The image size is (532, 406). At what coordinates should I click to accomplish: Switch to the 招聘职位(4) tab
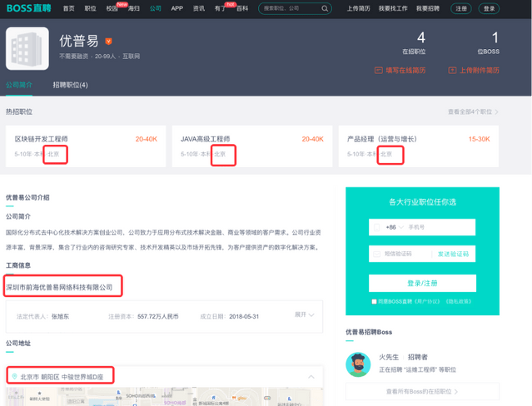[70, 85]
